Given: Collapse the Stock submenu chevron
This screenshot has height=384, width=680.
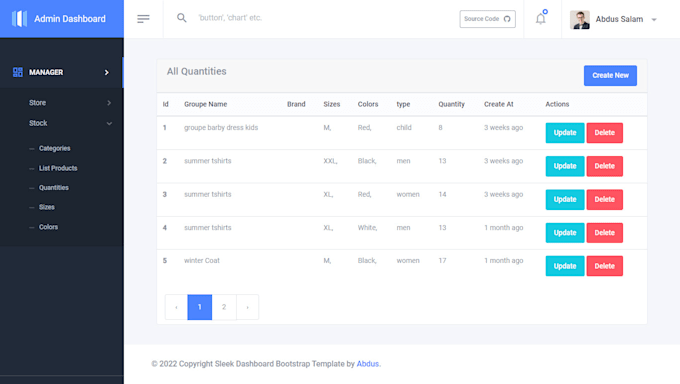Looking at the screenshot, I should point(109,123).
